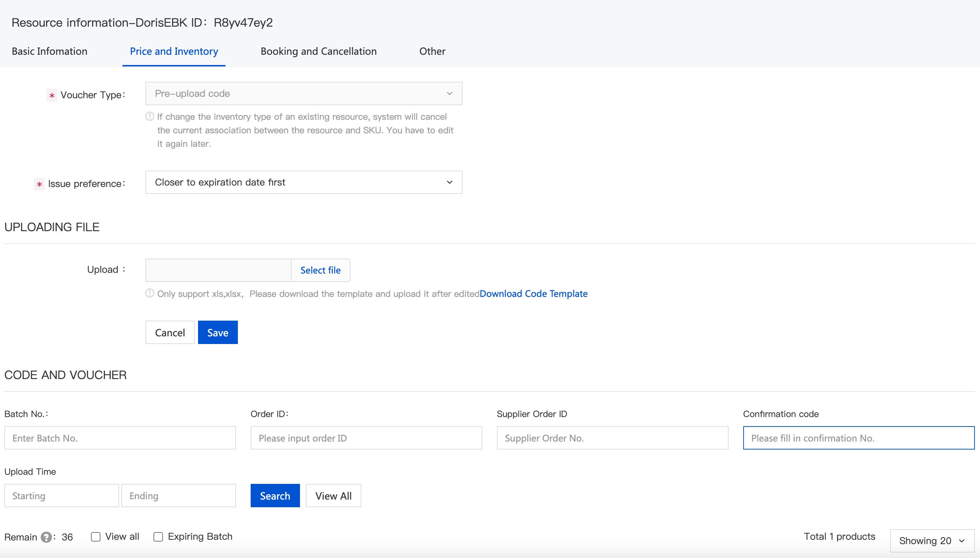Click the Voucher Type dropdown chevron
Image resolution: width=980 pixels, height=558 pixels.
[449, 93]
